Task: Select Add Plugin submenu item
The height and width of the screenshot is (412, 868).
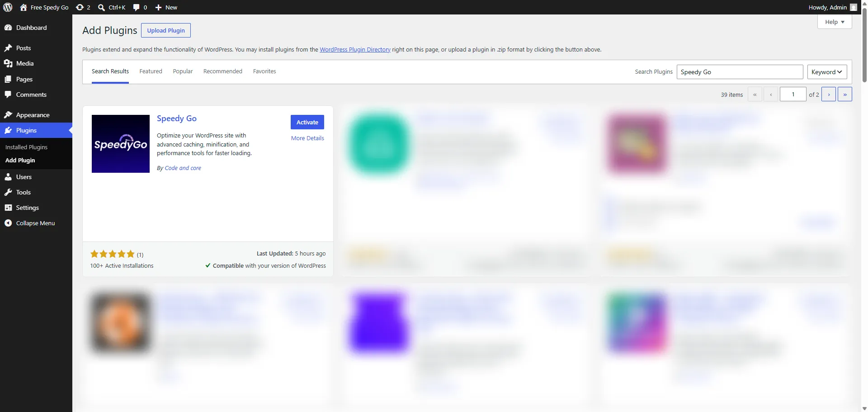Action: [20, 160]
